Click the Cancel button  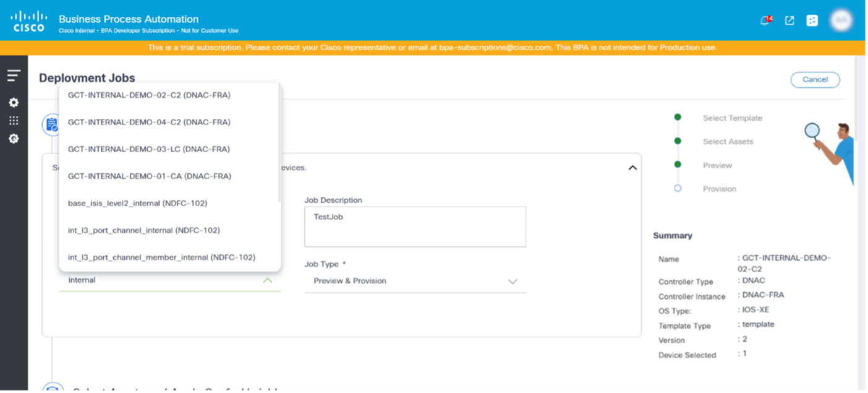[x=815, y=79]
